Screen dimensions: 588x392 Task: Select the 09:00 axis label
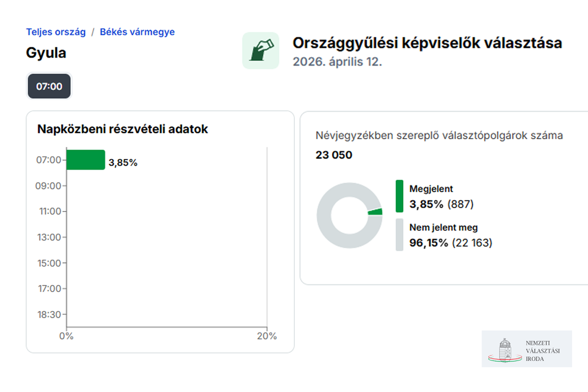point(48,186)
